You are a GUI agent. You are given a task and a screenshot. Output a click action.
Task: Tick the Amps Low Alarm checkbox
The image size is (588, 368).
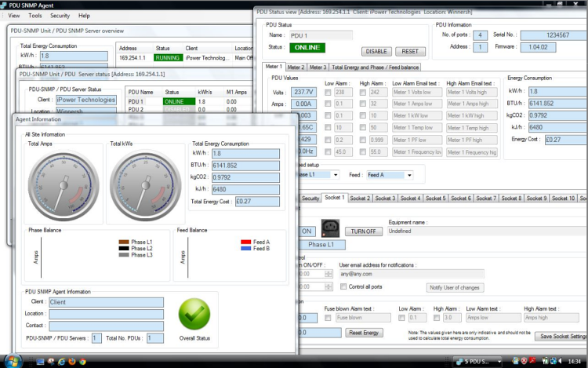click(328, 104)
